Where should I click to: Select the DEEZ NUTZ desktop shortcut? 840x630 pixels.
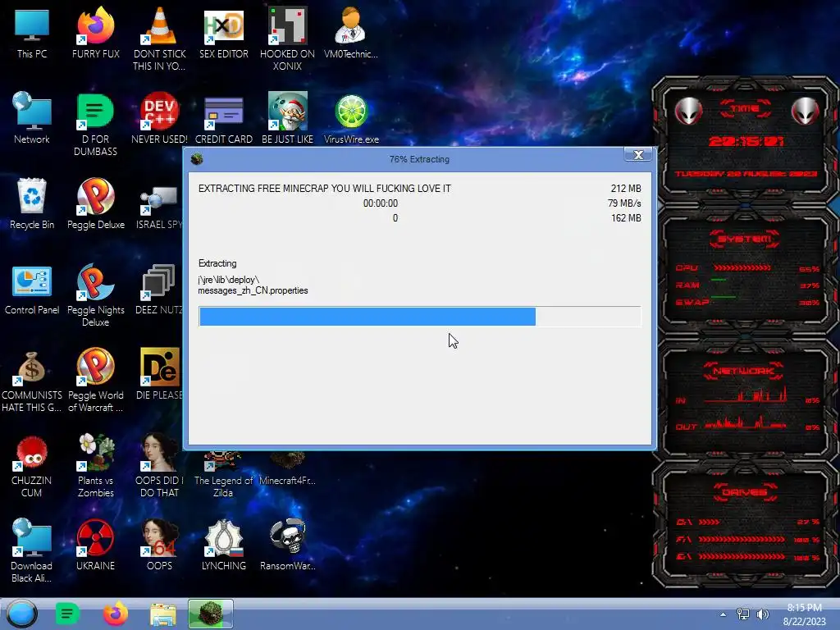pos(158,290)
